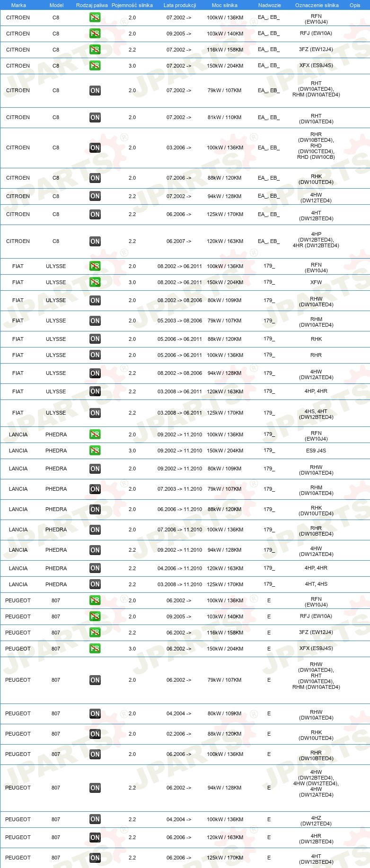Click the ON diesel icon for Citroen C8 120kW/163KM
The width and height of the screenshot is (370, 868).
click(95, 242)
